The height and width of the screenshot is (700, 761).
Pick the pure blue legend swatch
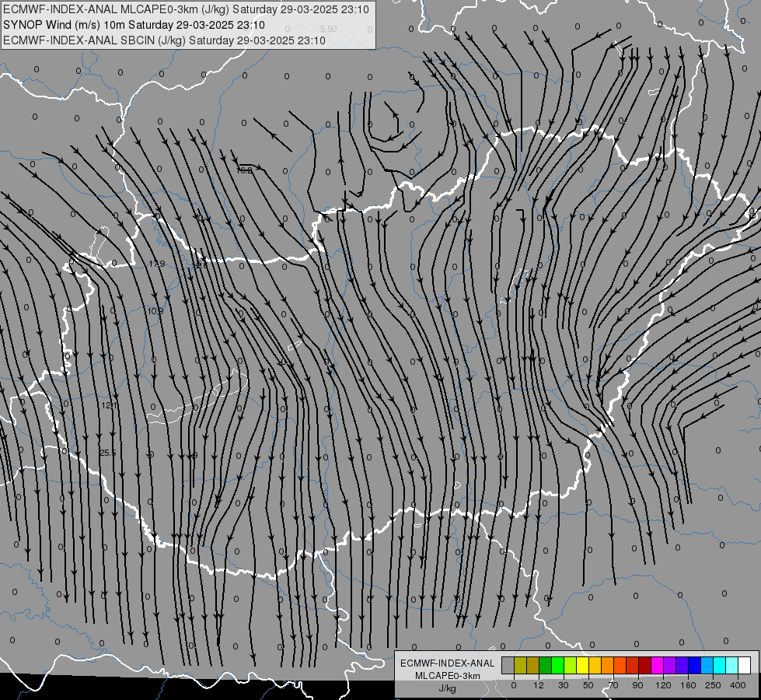695,665
